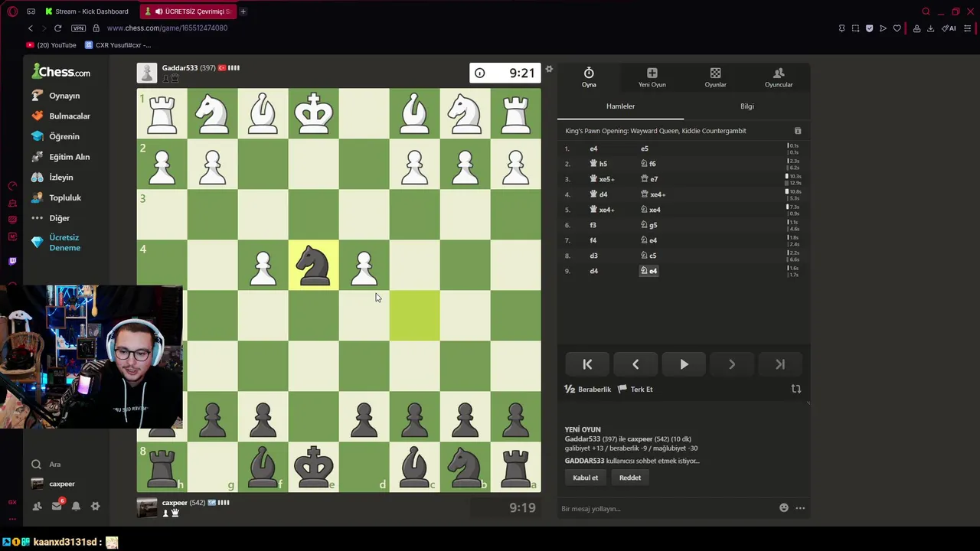Screen dimensions: 980x551
Task: Click the white king piece
Action: tap(313, 113)
